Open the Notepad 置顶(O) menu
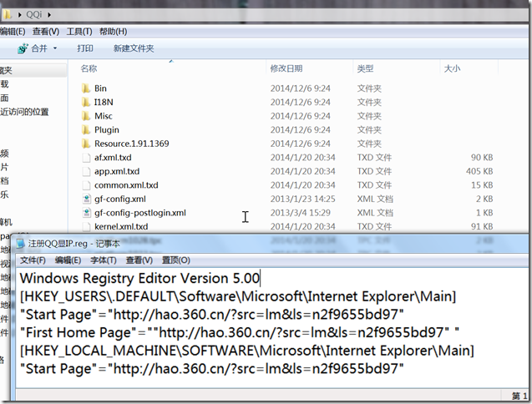The height and width of the screenshot is (404, 532). pos(175,260)
